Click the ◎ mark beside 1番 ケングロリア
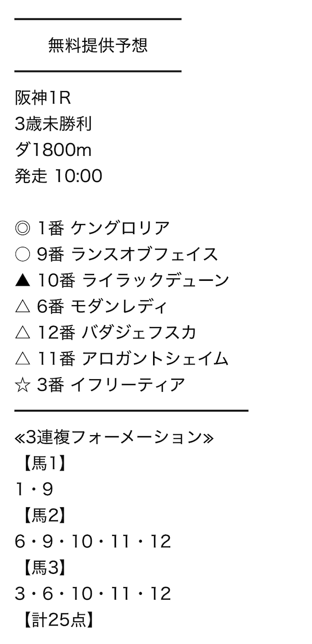The height and width of the screenshot is (644, 312). pos(23,228)
